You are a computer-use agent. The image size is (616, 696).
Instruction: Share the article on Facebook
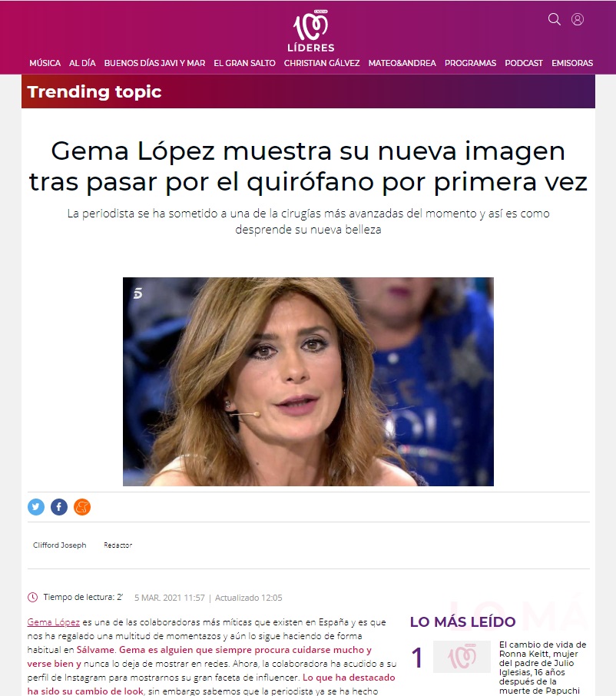pos(59,507)
